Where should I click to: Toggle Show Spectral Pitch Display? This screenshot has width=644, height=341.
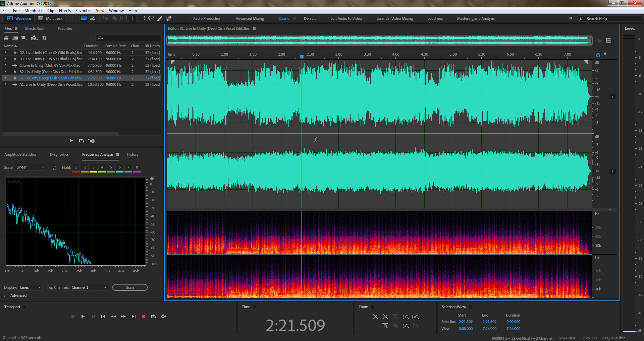[x=93, y=18]
